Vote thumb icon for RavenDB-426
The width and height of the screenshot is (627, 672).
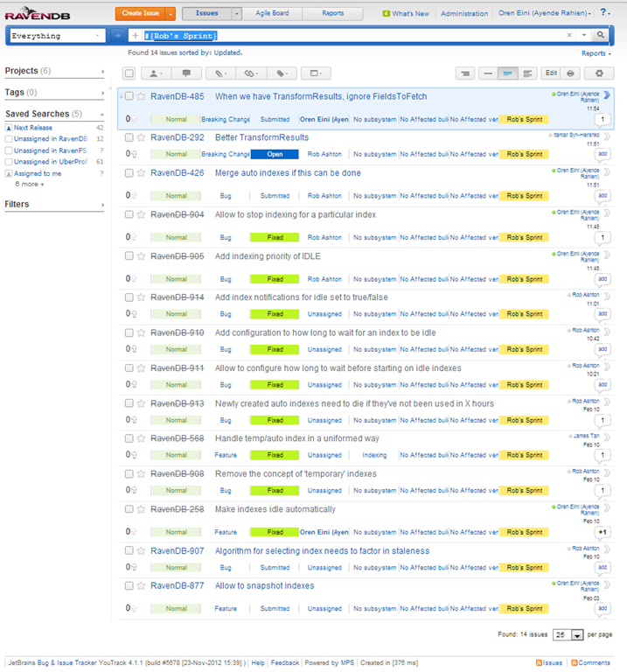134,195
